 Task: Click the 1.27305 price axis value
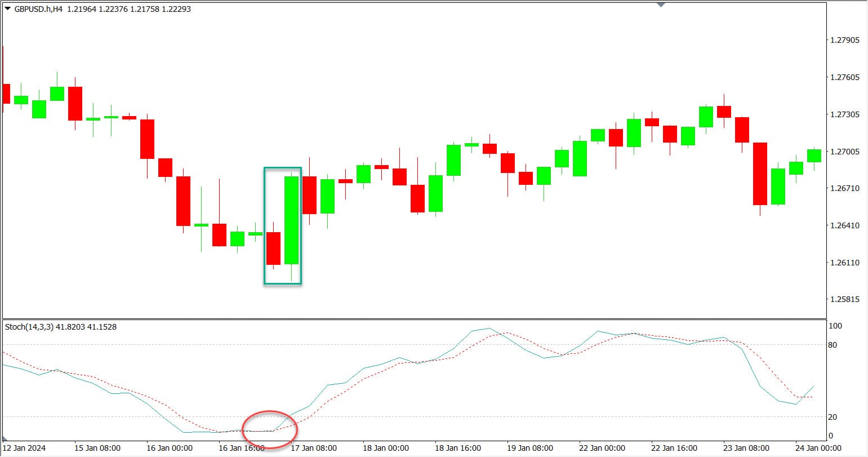click(845, 114)
